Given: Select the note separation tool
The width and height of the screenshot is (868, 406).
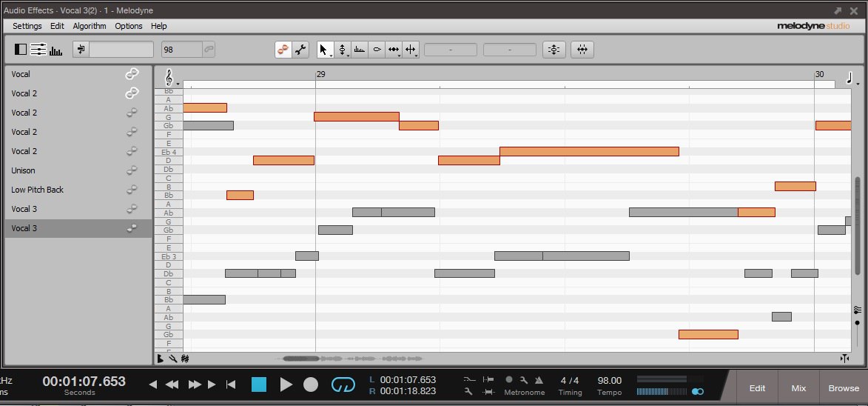Looking at the screenshot, I should pyautogui.click(x=411, y=50).
